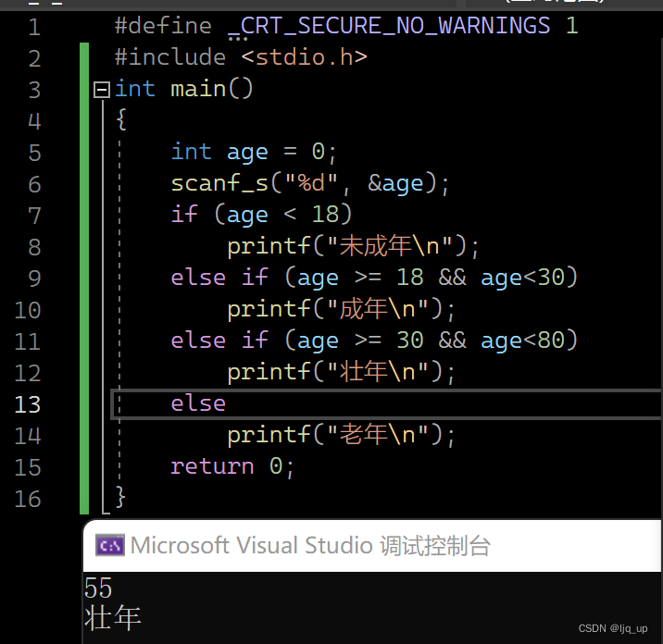Click the printf with "老年\n" string
This screenshot has height=644, width=663.
pos(341,435)
